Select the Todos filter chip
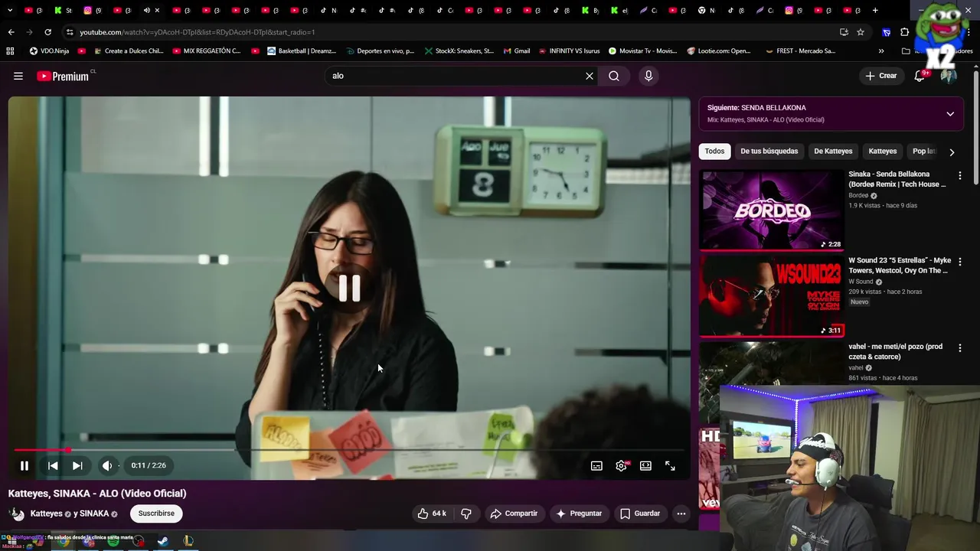 coord(714,152)
